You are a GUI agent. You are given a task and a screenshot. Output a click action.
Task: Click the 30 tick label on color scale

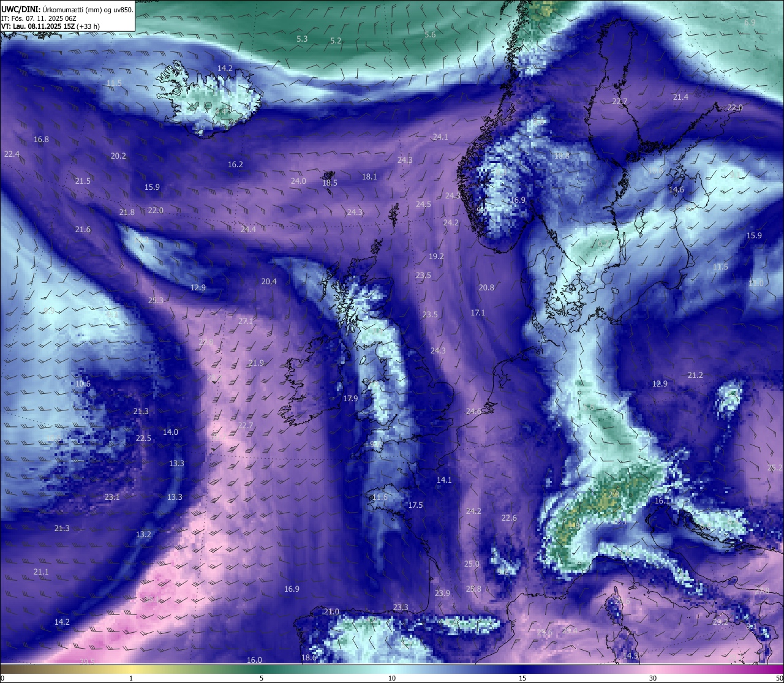pos(653,679)
